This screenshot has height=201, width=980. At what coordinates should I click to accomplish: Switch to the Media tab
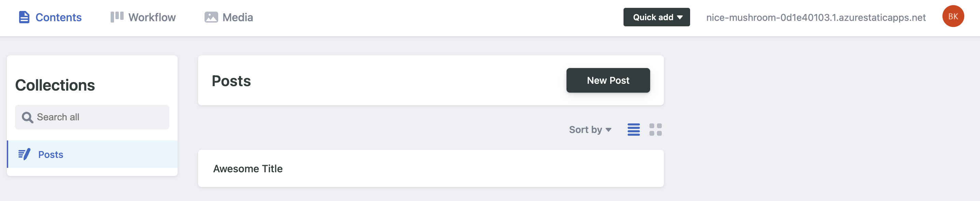tap(237, 17)
